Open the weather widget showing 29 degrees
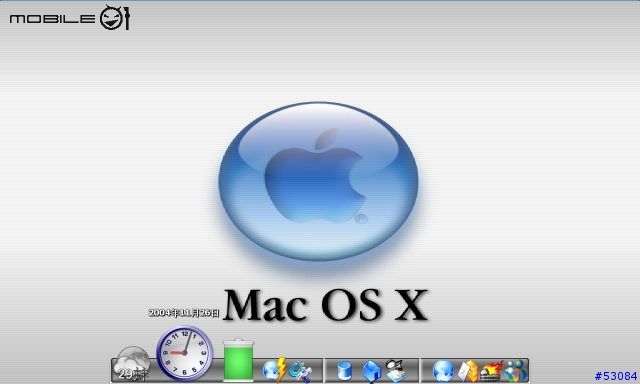 pyautogui.click(x=131, y=364)
